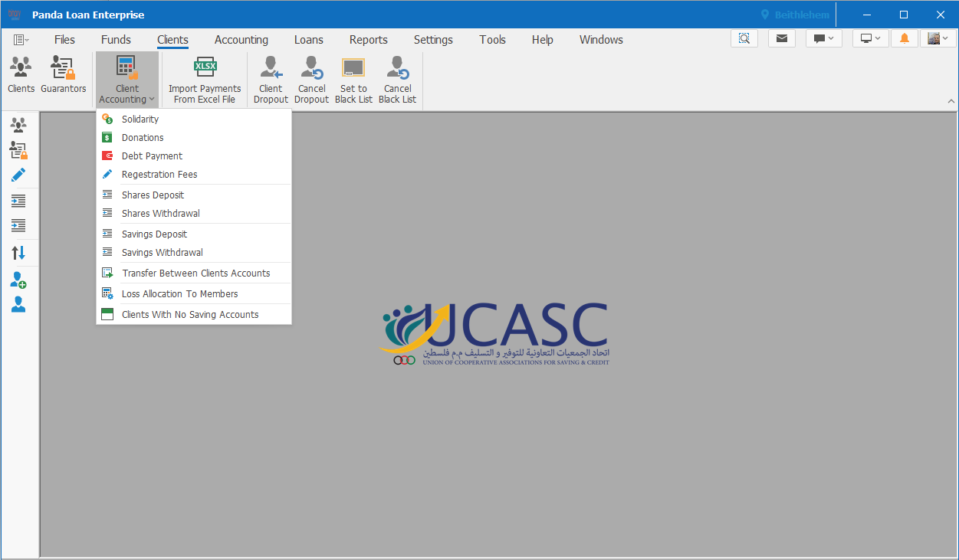Click the red Debt Payment icon

107,156
